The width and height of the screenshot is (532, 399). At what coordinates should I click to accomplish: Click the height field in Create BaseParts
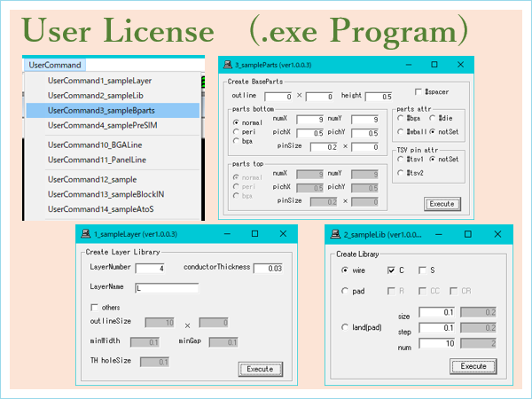pos(379,96)
